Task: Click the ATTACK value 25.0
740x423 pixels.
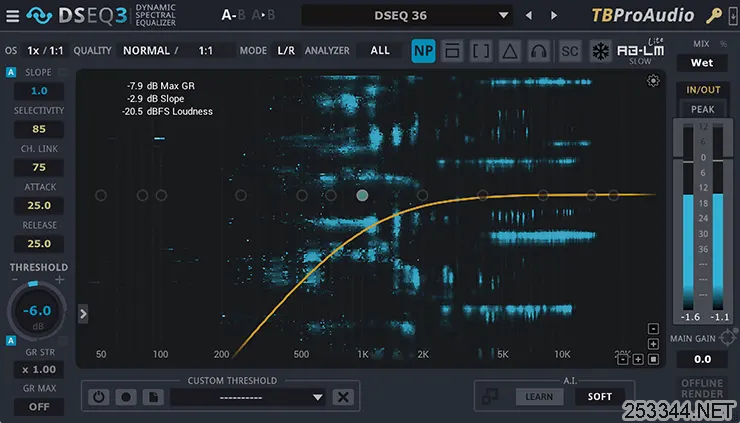Action: point(39,206)
